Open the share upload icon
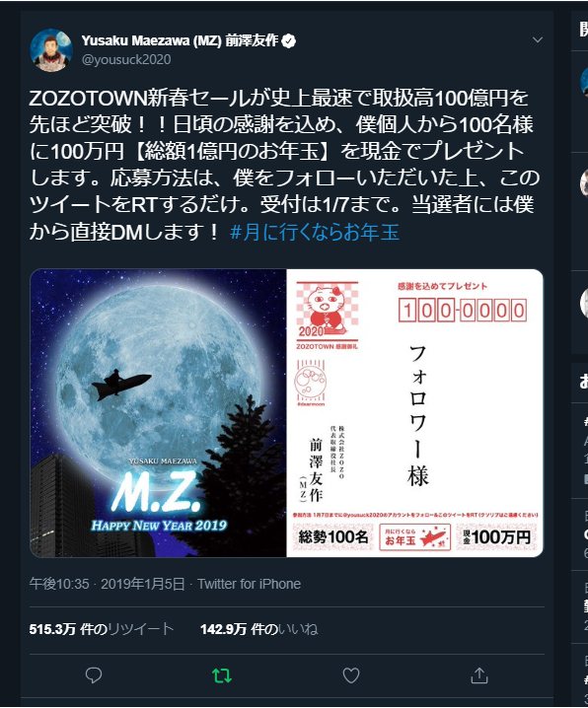The width and height of the screenshot is (588, 708). click(x=479, y=675)
